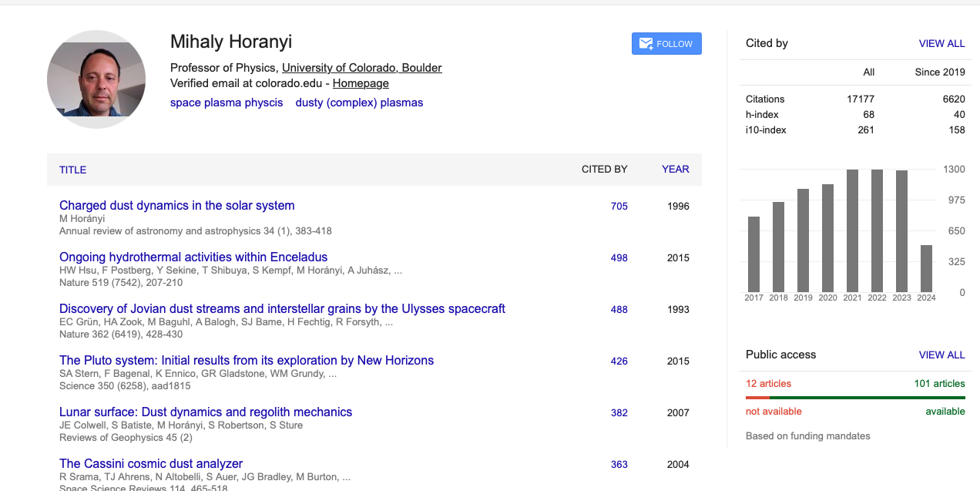
Task: Select the space plasma physcis interest
Action: 227,103
